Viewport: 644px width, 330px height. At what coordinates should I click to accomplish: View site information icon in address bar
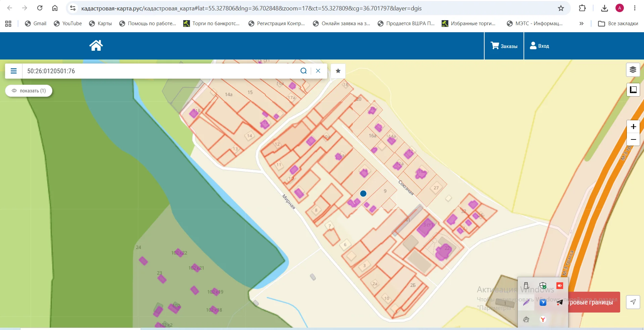(x=73, y=8)
